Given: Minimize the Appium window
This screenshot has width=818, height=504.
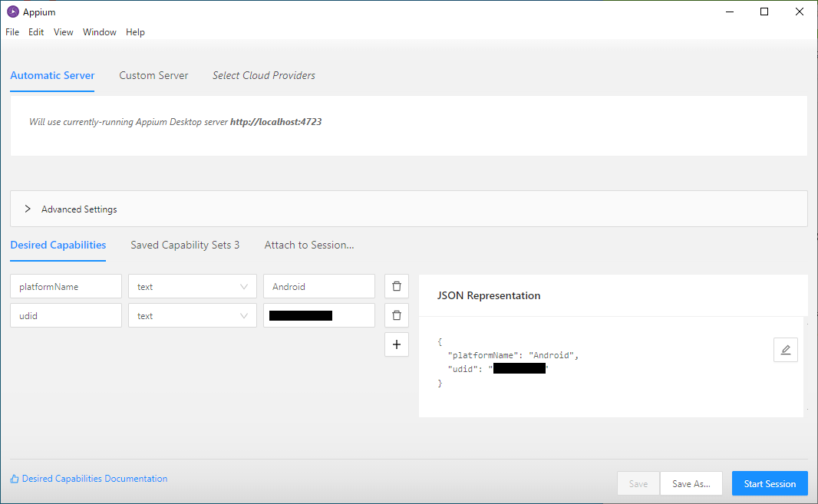Looking at the screenshot, I should tap(730, 12).
